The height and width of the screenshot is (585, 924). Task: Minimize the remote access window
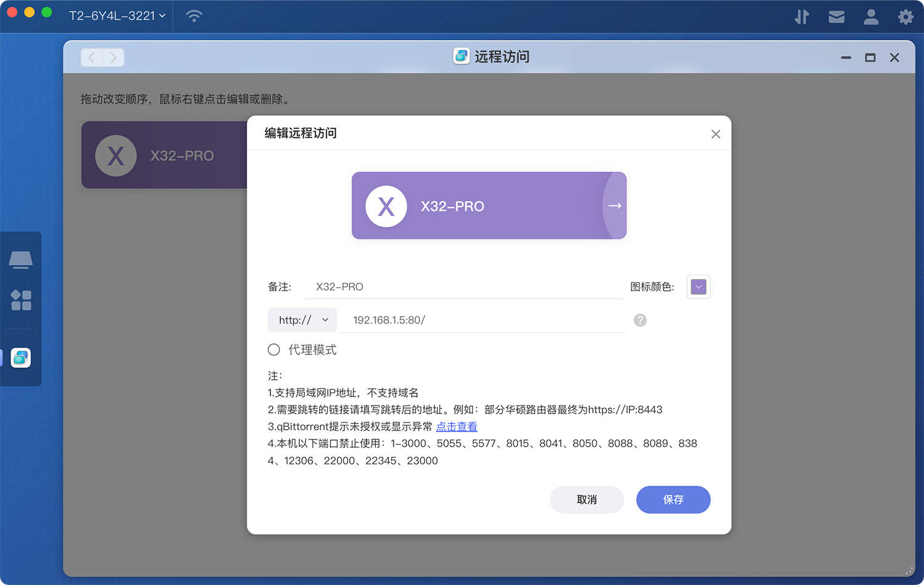pos(846,57)
